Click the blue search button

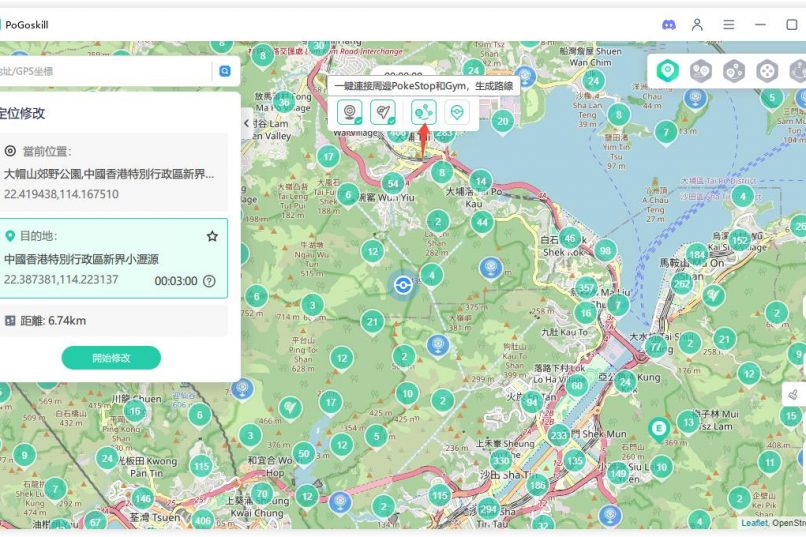coord(225,71)
